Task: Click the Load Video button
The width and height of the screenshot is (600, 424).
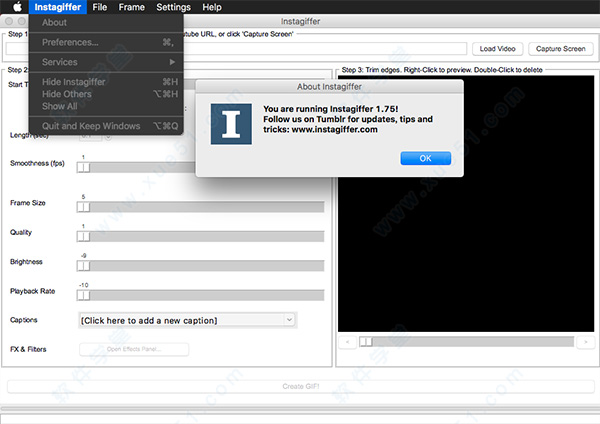Action: point(497,49)
